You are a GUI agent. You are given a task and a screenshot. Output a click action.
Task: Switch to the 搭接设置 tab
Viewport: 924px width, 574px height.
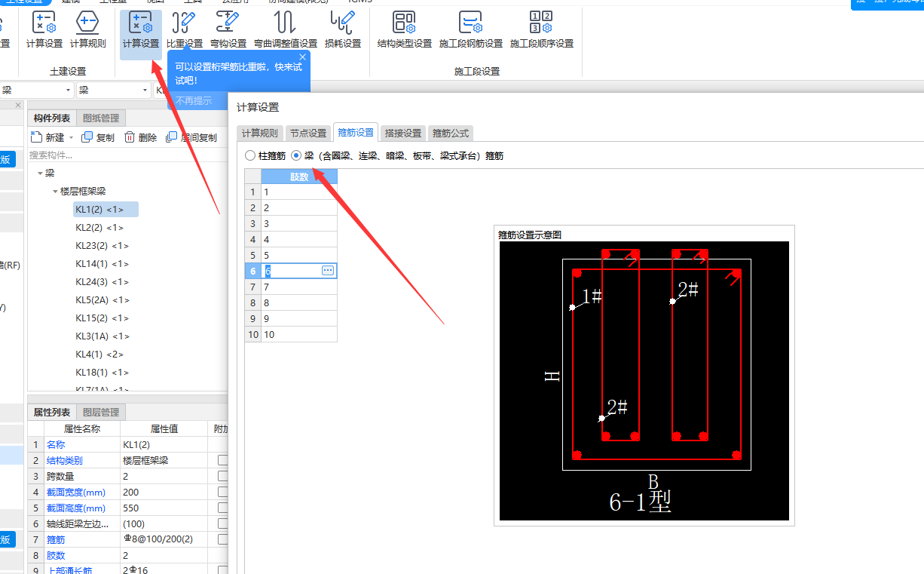403,133
